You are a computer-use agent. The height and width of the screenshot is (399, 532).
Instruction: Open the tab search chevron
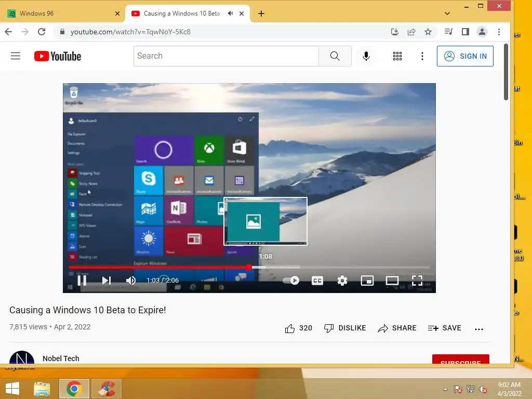[x=447, y=14]
